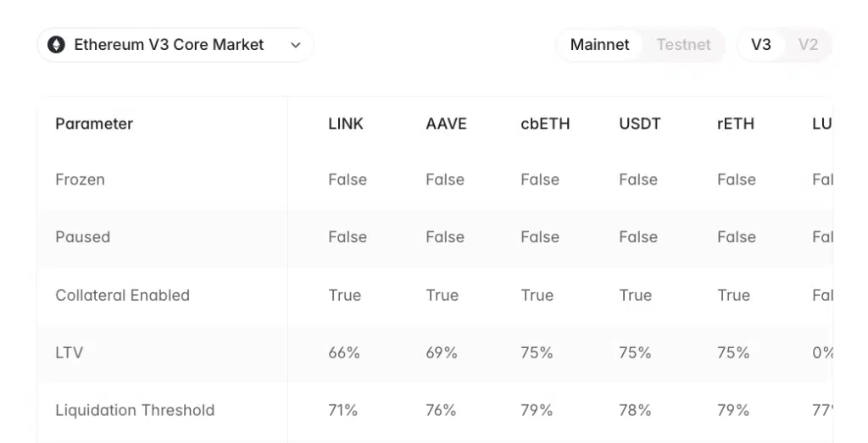Screen dimensions: 868x443
Task: Select the cbETH column header
Action: pyautogui.click(x=545, y=124)
